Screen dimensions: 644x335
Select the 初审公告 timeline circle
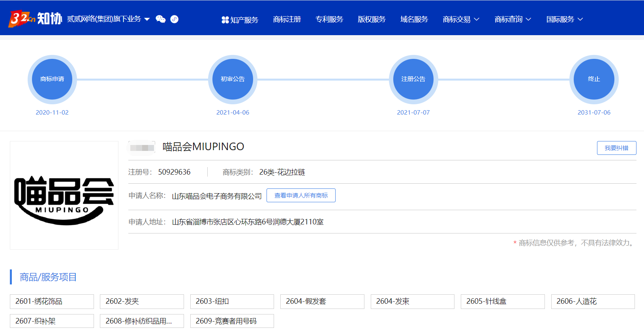(x=233, y=79)
